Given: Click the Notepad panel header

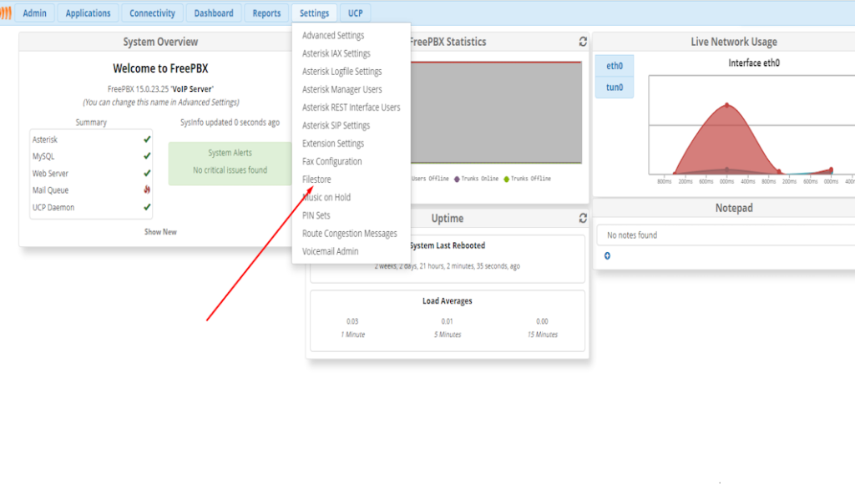Looking at the screenshot, I should click(733, 208).
